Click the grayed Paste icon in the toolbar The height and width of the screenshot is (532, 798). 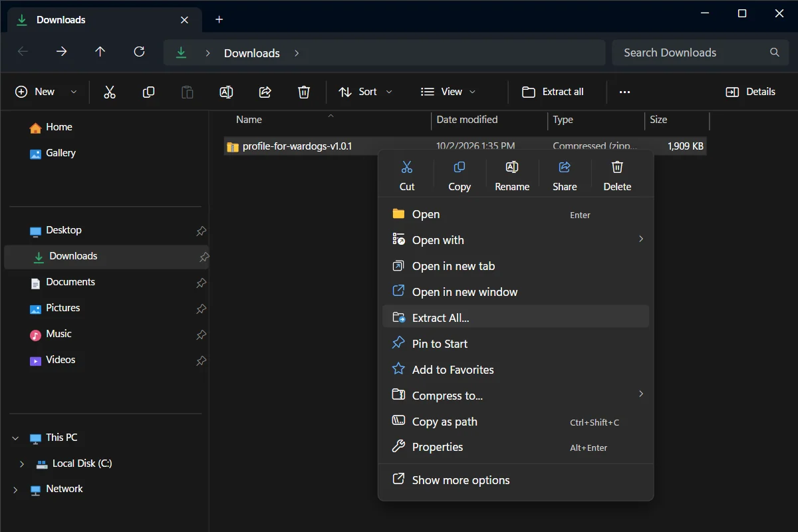(188, 92)
